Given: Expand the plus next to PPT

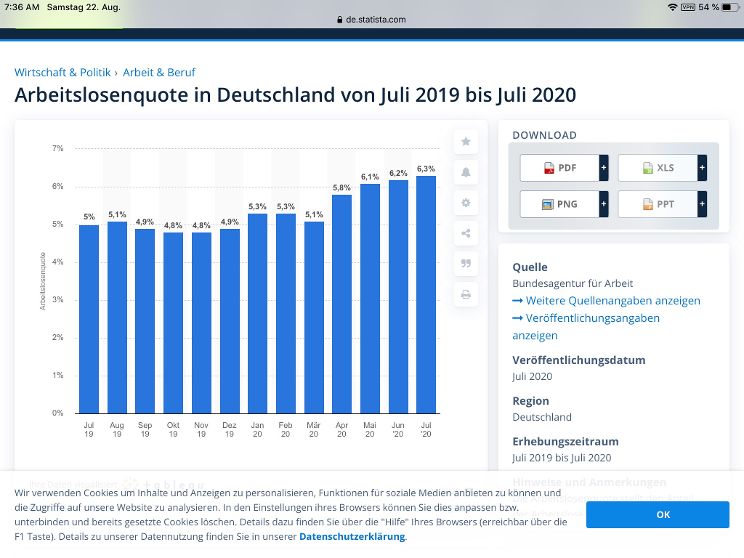Looking at the screenshot, I should click(x=701, y=204).
